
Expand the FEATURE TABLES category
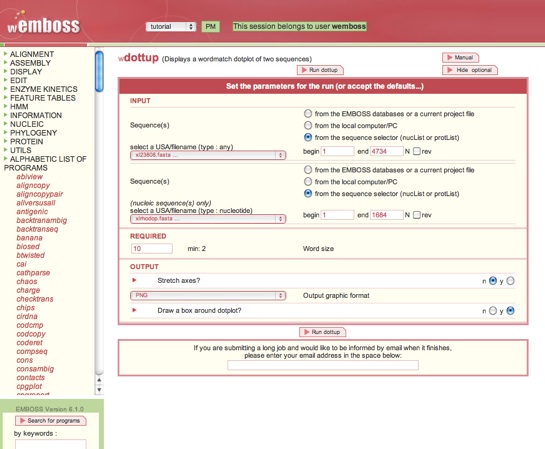click(42, 98)
